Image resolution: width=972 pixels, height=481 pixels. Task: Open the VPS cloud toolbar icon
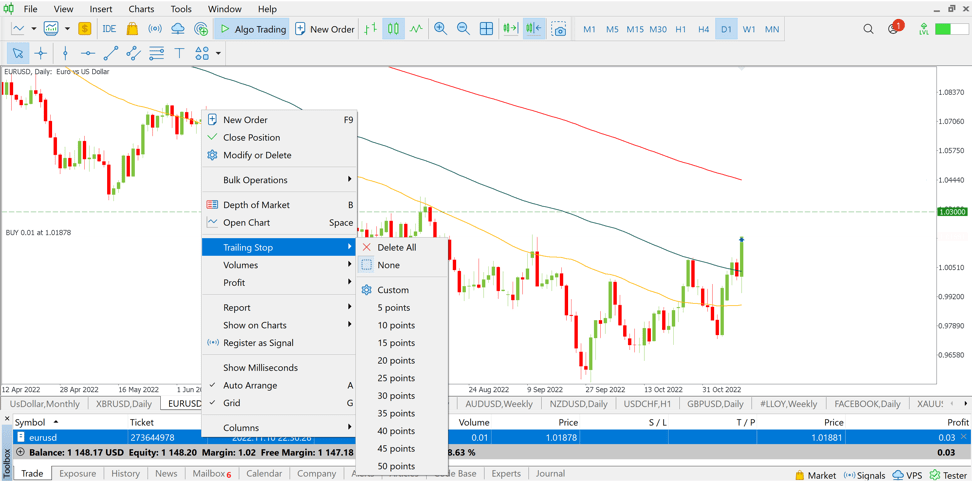[x=178, y=29]
